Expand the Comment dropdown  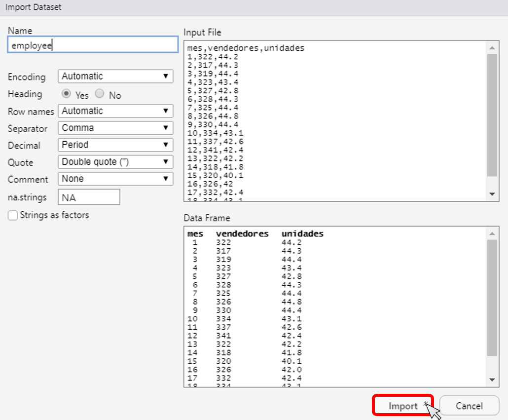click(115, 179)
